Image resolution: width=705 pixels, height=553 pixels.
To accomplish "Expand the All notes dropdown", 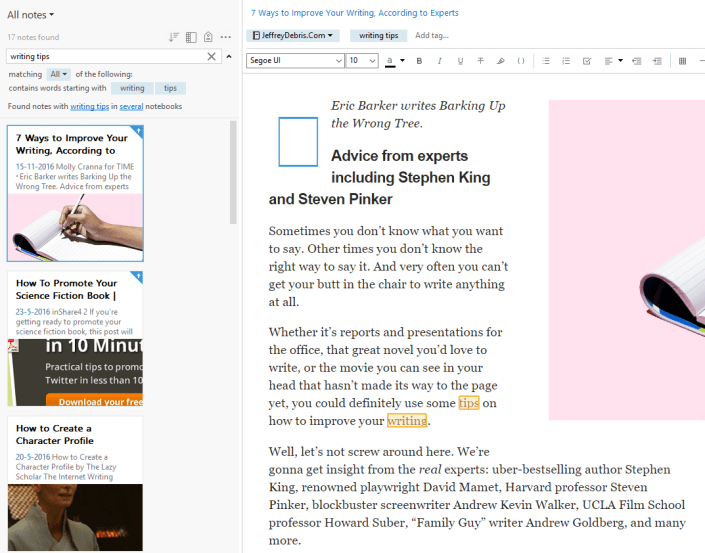I will click(x=31, y=15).
